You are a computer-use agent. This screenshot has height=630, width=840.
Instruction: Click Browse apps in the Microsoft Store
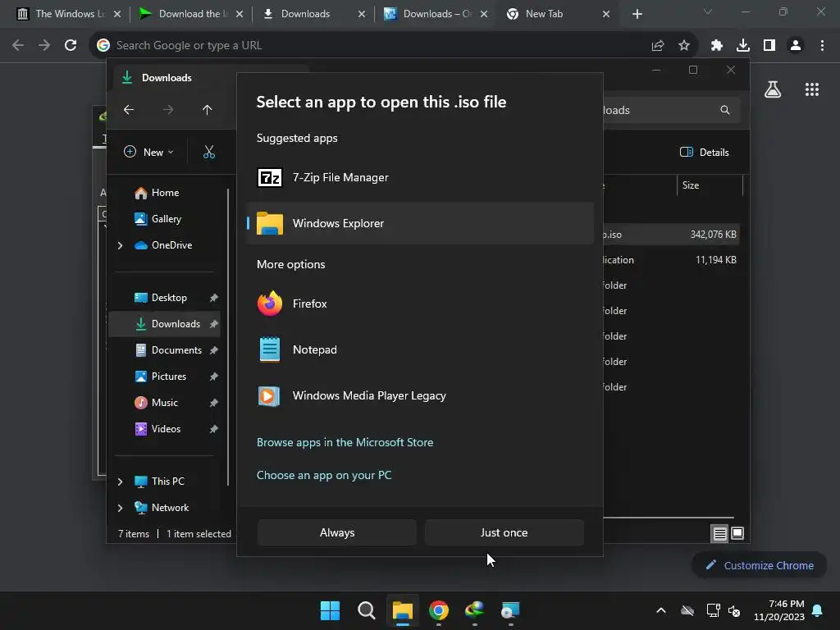pos(345,442)
